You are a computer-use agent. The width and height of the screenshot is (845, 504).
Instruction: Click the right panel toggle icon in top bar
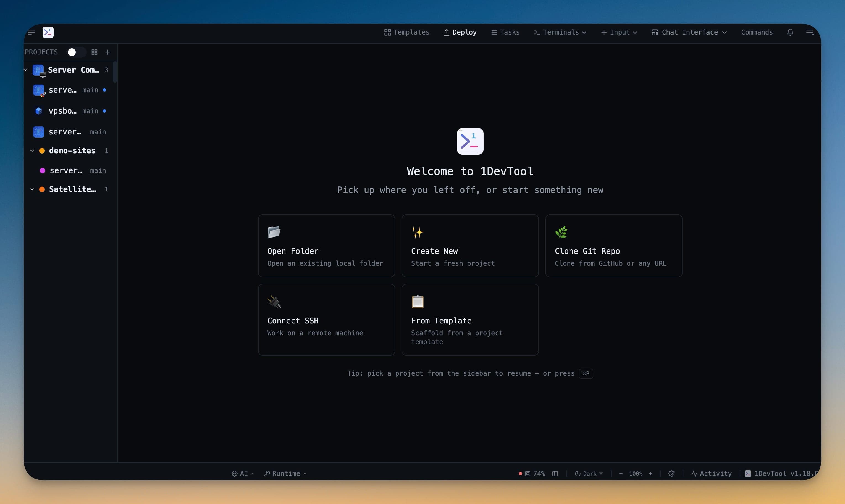point(810,32)
